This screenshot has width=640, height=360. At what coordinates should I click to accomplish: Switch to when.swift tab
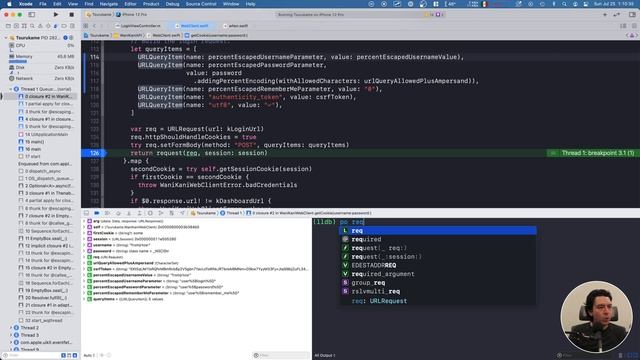click(236, 26)
